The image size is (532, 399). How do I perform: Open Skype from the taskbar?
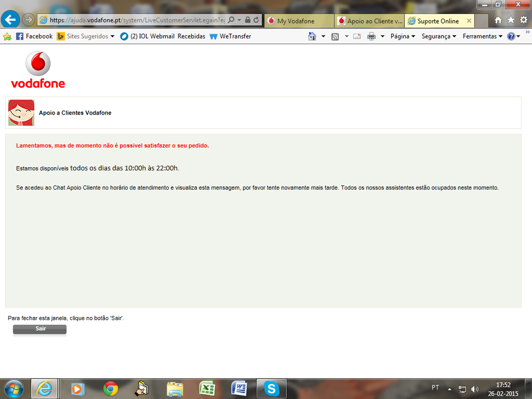pyautogui.click(x=272, y=389)
